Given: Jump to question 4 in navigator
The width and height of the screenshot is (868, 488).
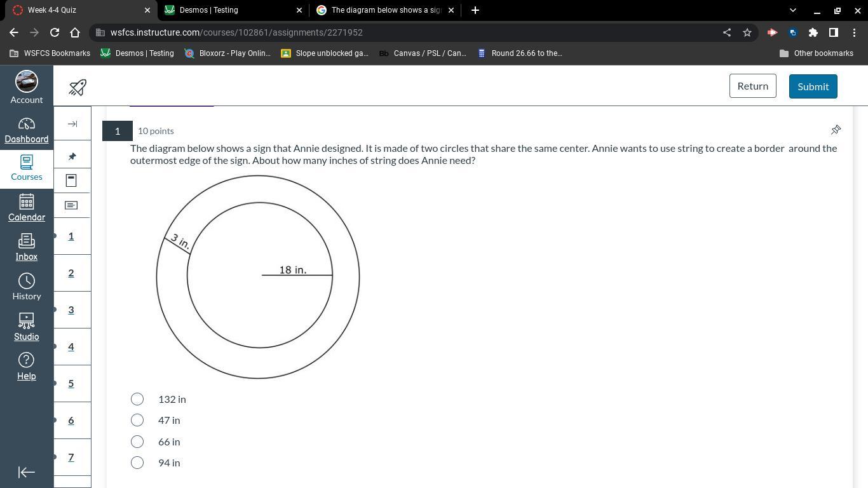Looking at the screenshot, I should coord(71,347).
